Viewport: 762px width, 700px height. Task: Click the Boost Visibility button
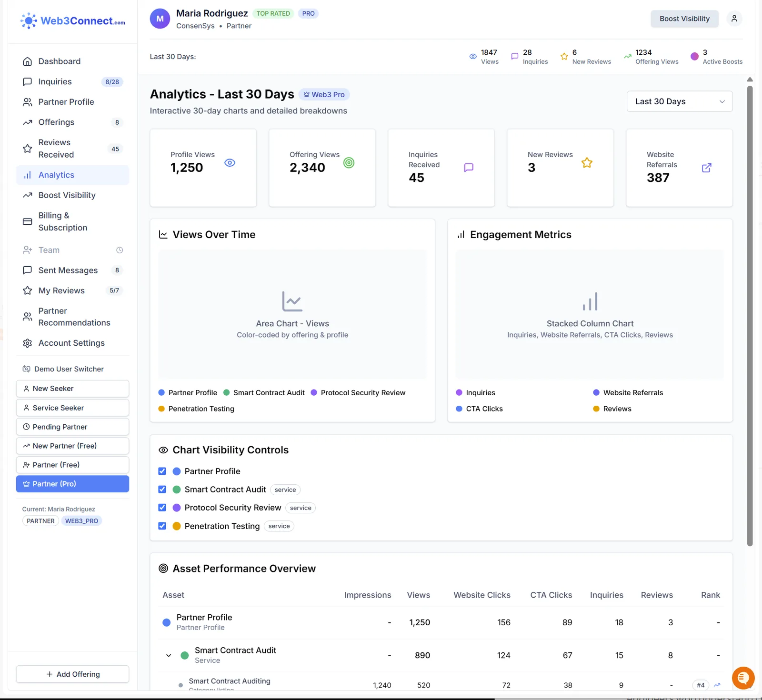pyautogui.click(x=684, y=19)
